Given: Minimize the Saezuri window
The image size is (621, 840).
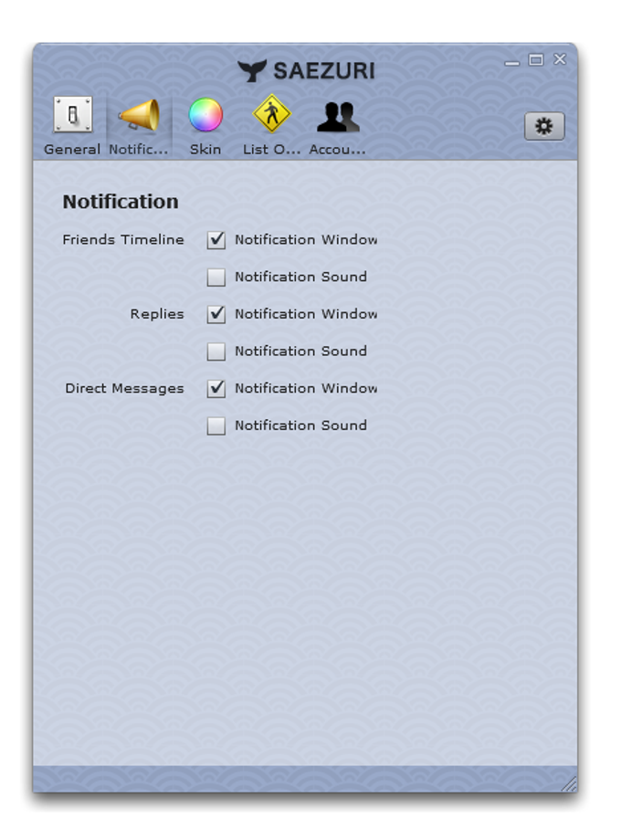Looking at the screenshot, I should click(x=511, y=63).
